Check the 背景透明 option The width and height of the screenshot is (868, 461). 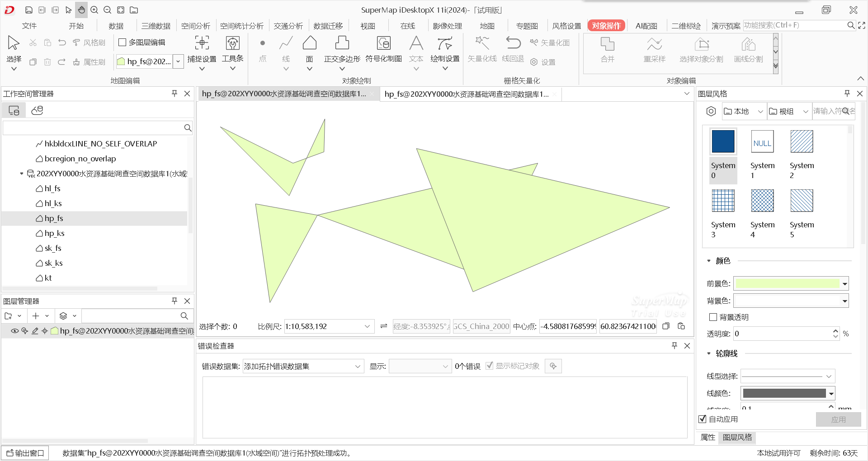tap(713, 317)
